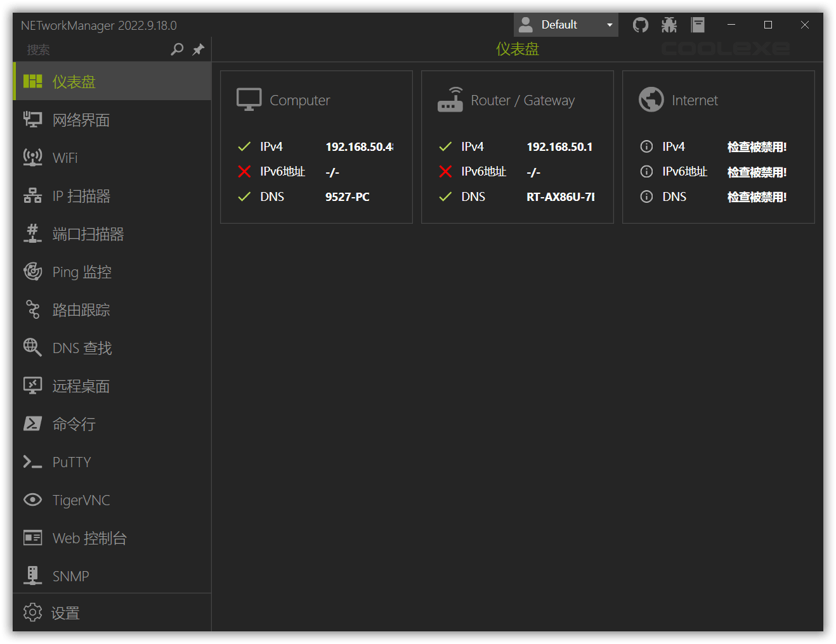This screenshot has height=644, width=836.
Task: Click the TigerVNC eye icon
Action: pyautogui.click(x=32, y=499)
